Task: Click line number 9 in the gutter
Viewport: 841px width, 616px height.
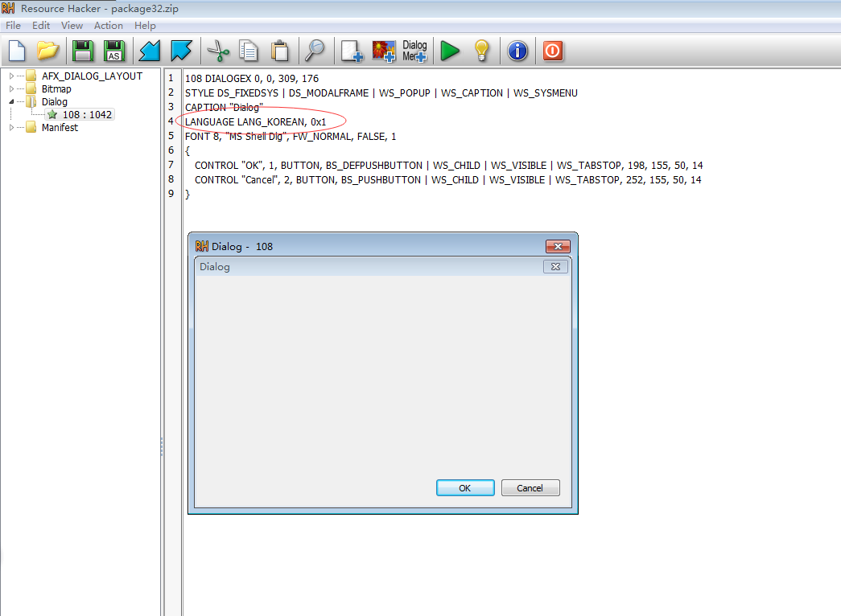Action: coord(171,194)
